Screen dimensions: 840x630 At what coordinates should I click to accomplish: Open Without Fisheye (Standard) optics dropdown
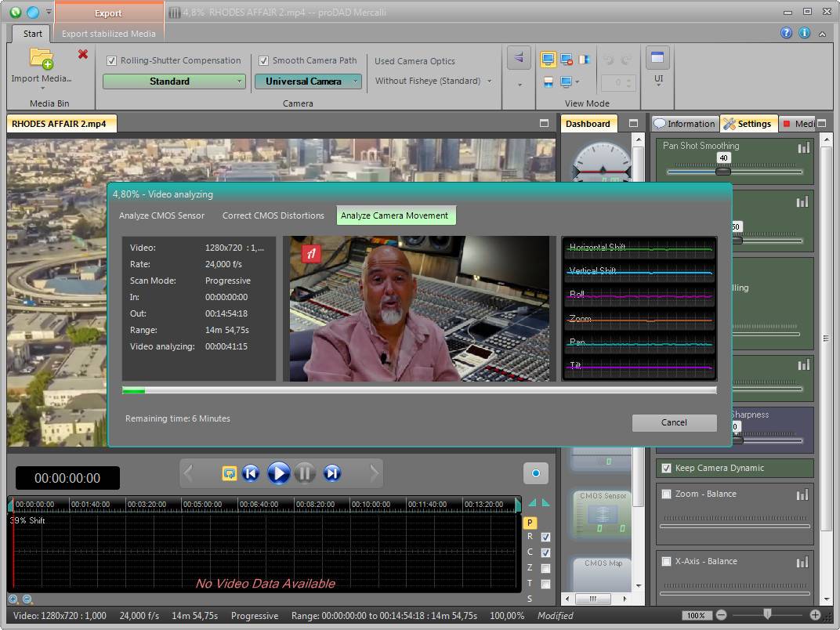[433, 81]
